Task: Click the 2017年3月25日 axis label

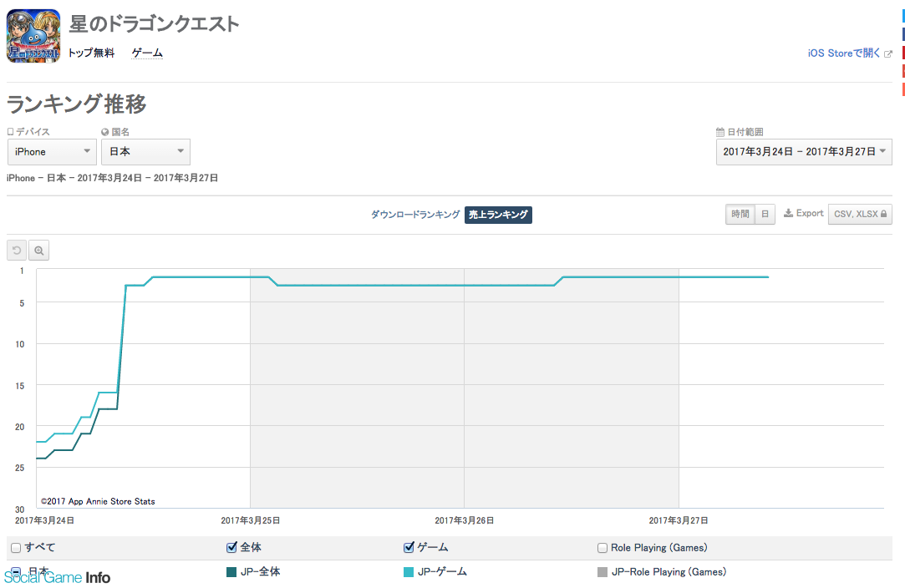Action: pyautogui.click(x=251, y=520)
